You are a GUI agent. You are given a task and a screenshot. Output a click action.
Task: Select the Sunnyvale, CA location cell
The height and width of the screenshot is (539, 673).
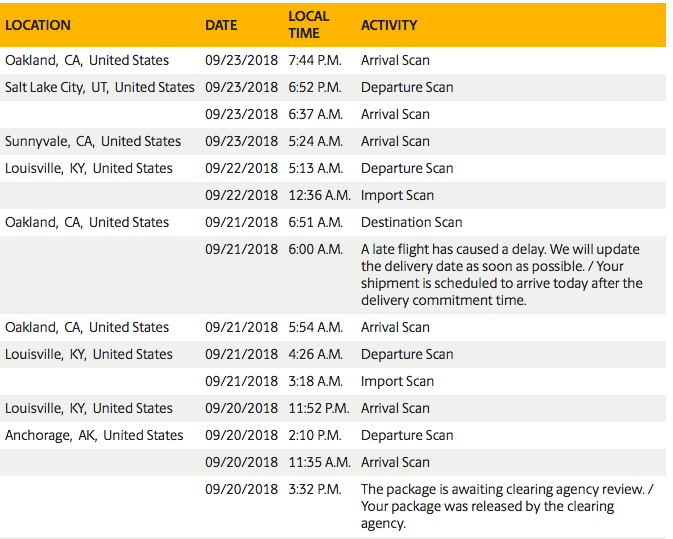coord(93,142)
